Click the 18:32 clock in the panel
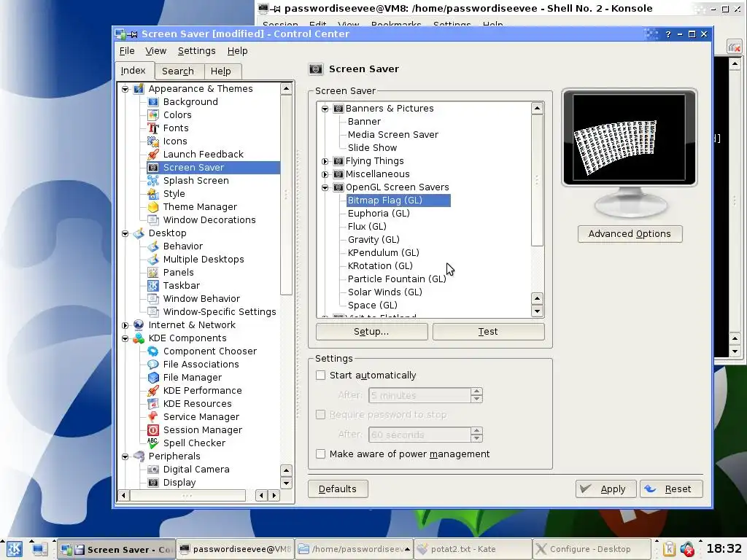This screenshot has height=560, width=747. pyautogui.click(x=724, y=548)
